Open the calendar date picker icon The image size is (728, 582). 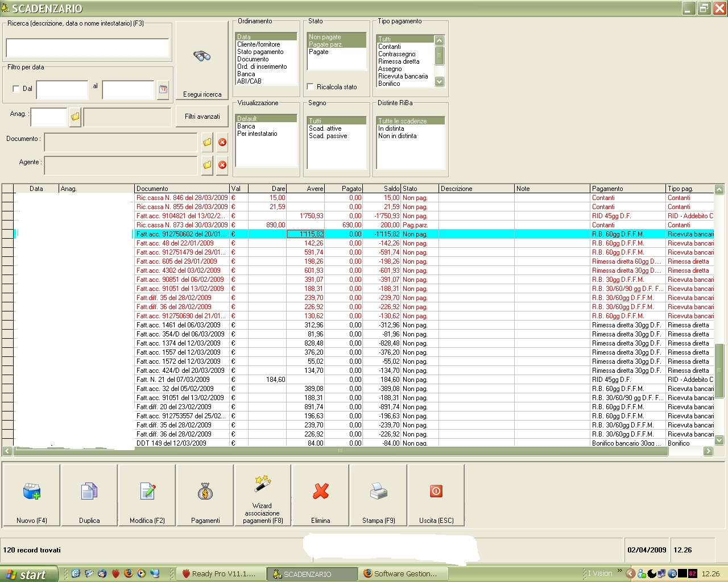pos(163,89)
